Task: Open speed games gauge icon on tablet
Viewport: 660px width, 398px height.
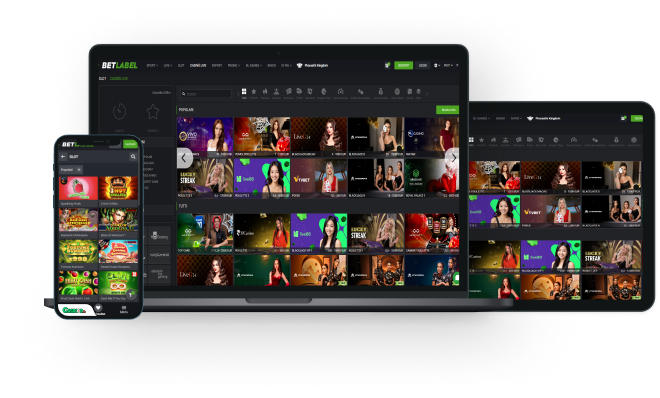Action: 573,140
